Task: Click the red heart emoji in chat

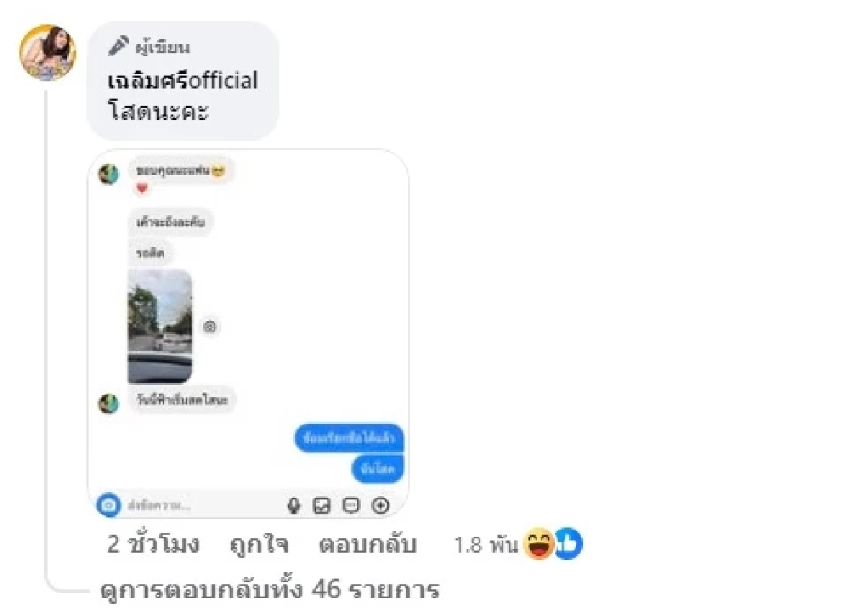Action: [142, 189]
